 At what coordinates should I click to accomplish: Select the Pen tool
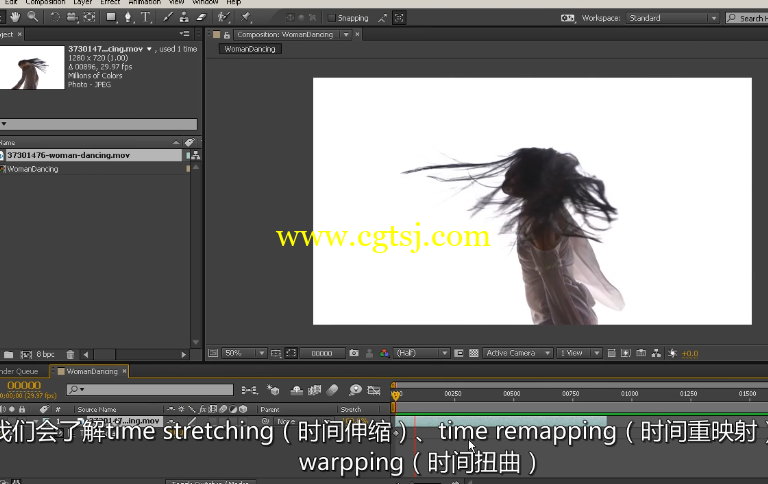(x=128, y=17)
